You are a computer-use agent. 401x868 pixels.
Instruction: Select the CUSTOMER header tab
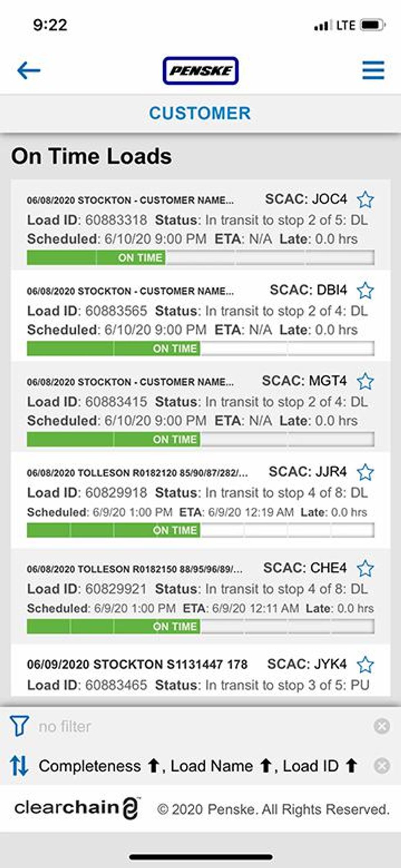click(200, 113)
